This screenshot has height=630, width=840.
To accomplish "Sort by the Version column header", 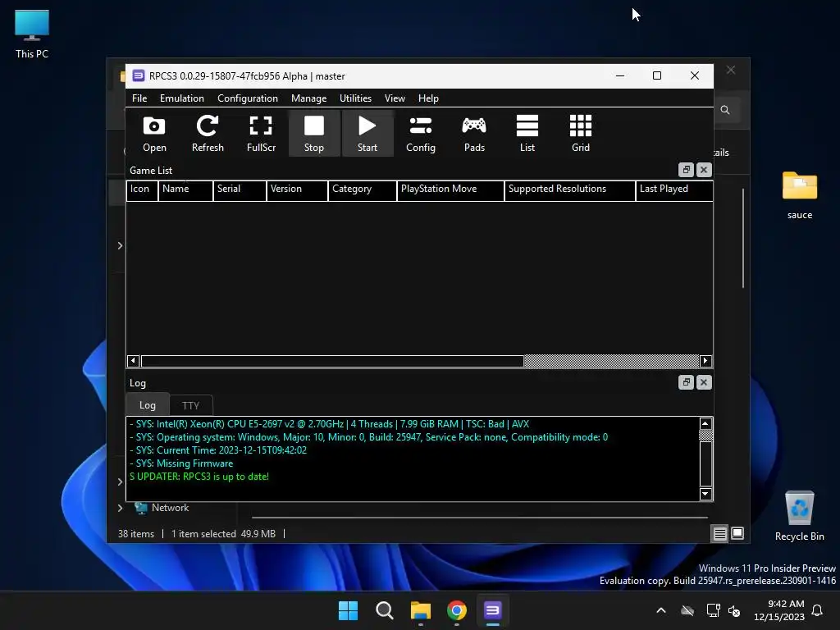I will tap(297, 190).
